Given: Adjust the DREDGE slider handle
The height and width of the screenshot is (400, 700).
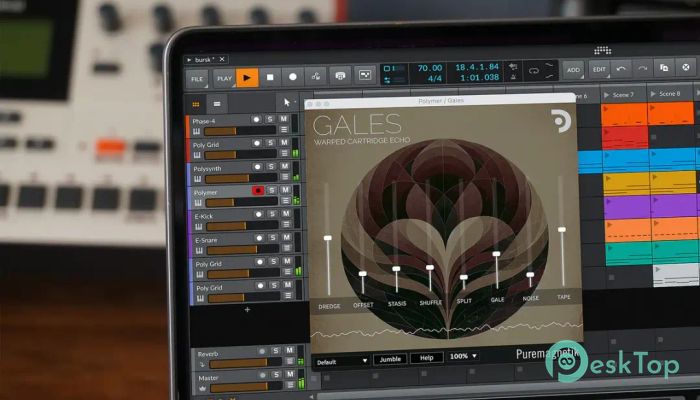Looking at the screenshot, I should (328, 238).
